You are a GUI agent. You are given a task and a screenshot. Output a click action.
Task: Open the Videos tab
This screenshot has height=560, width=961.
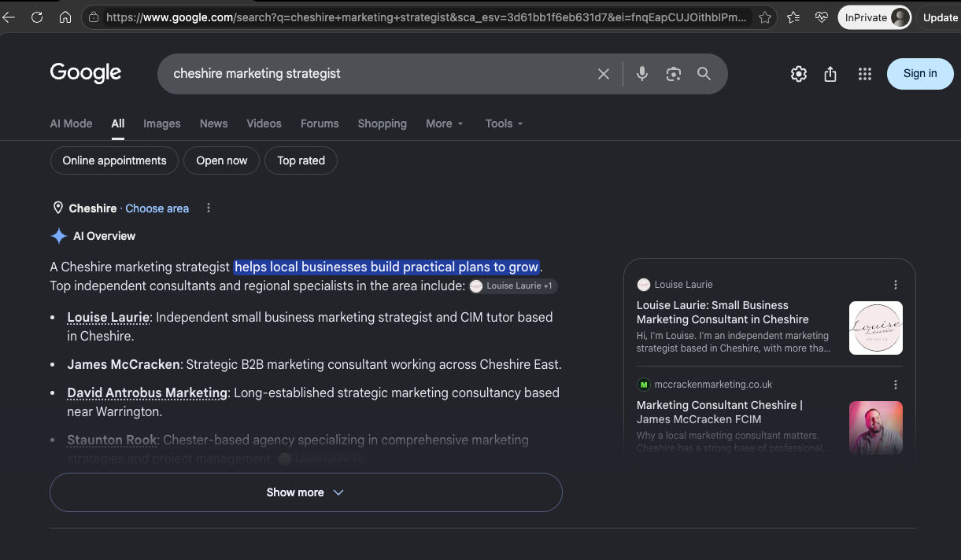[x=264, y=123]
